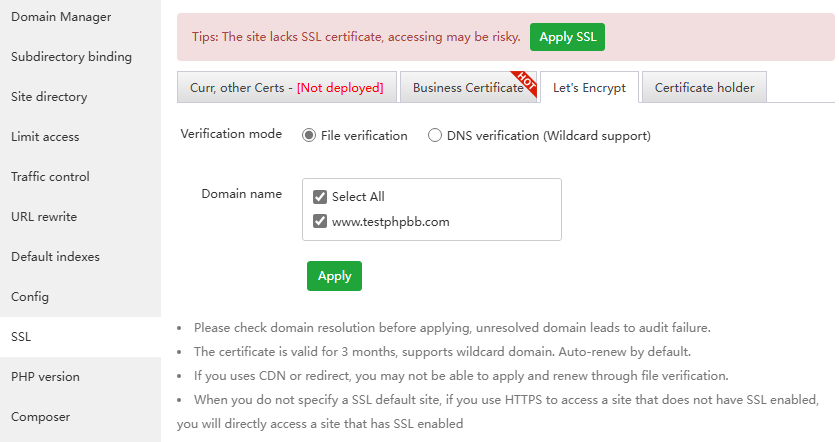The width and height of the screenshot is (839, 442).
Task: Switch to the Let's Encrypt tab
Action: pos(589,87)
